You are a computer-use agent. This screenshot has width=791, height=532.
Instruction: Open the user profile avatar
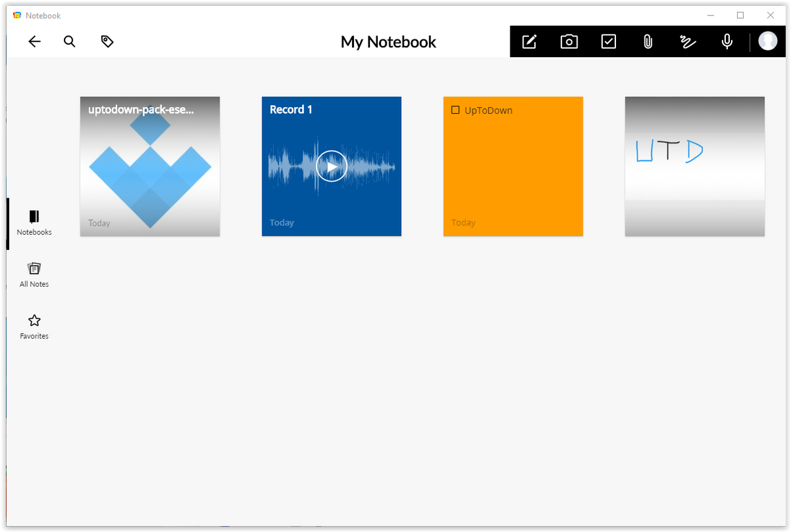(x=768, y=41)
